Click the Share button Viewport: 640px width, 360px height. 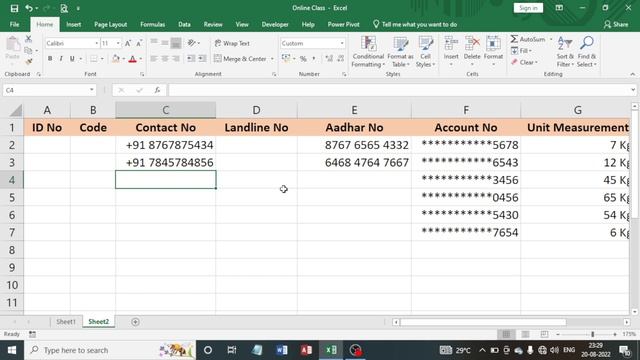616,24
